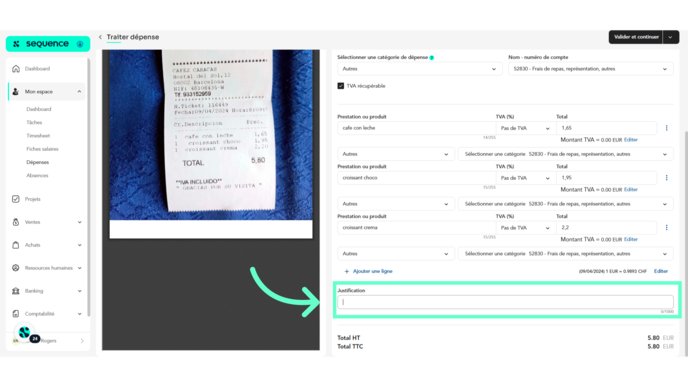Click the Valider et continuer button
The height and width of the screenshot is (387, 688).
click(636, 37)
